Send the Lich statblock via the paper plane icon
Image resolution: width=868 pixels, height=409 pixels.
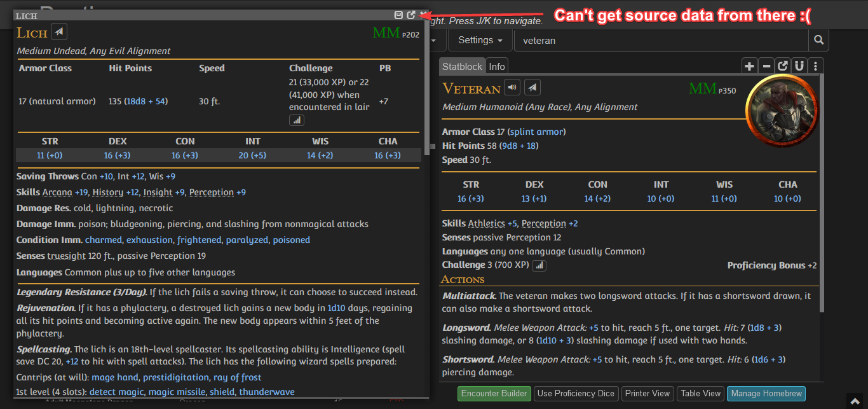[58, 31]
